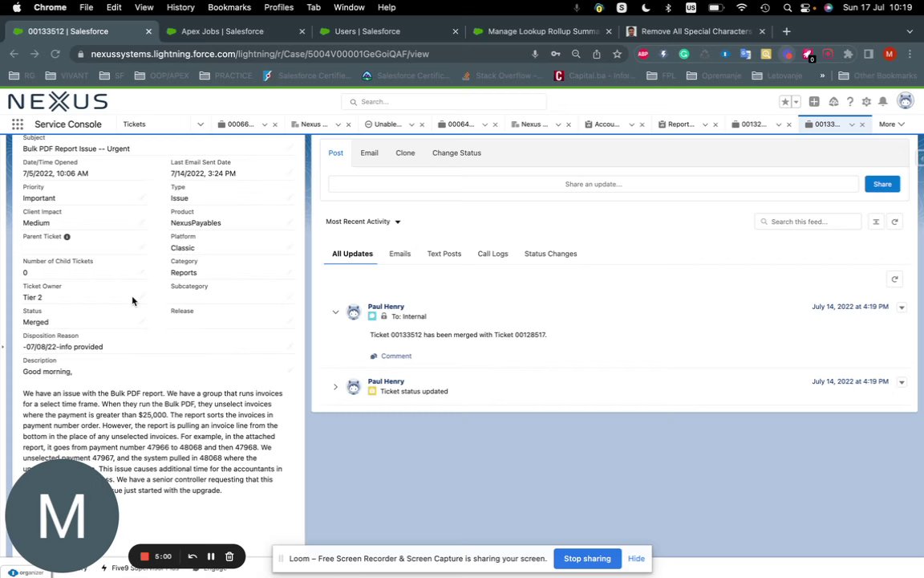Open the Trailhead guidance center icon

[833, 101]
